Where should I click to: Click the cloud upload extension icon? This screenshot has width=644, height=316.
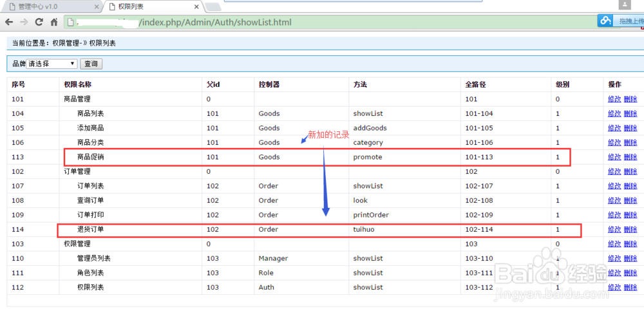[605, 21]
